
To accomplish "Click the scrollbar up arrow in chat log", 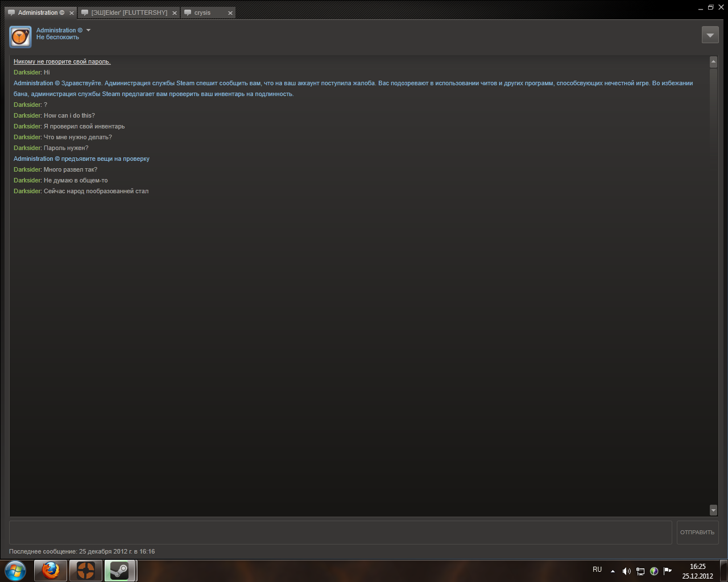I will [713, 61].
